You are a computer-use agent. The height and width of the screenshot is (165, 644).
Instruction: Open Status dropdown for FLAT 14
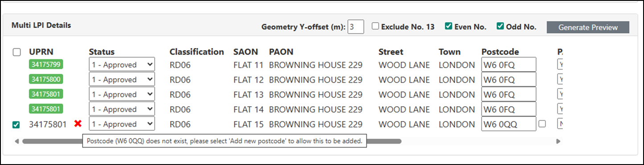(122, 109)
